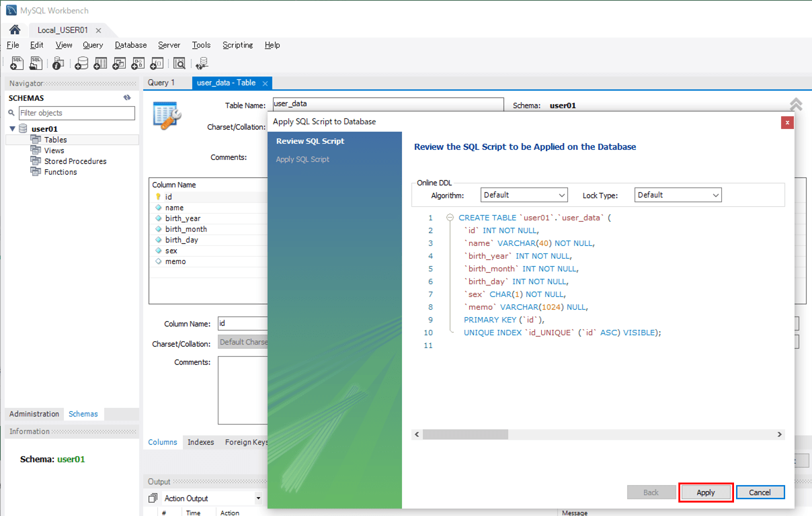Click the create new schema icon

pos(81,63)
